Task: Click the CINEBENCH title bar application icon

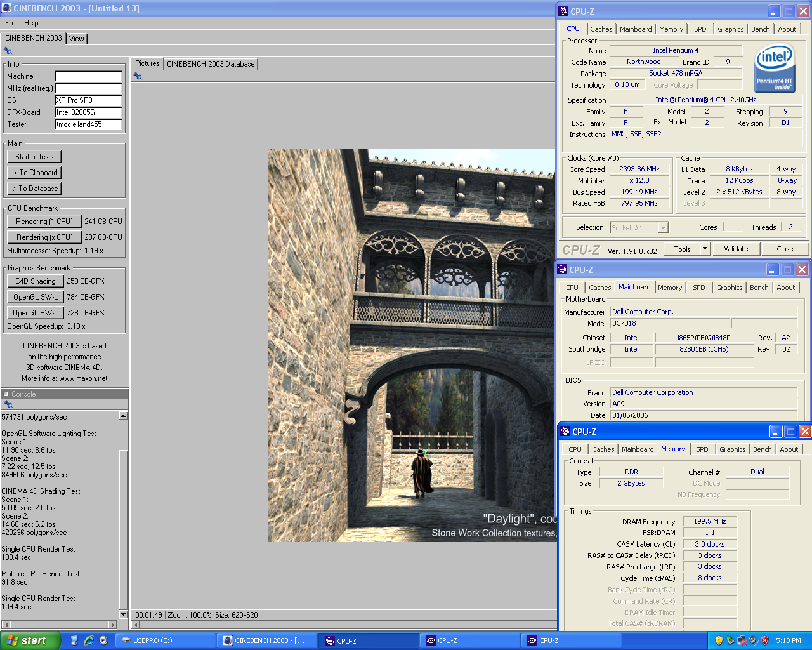Action: (x=6, y=8)
